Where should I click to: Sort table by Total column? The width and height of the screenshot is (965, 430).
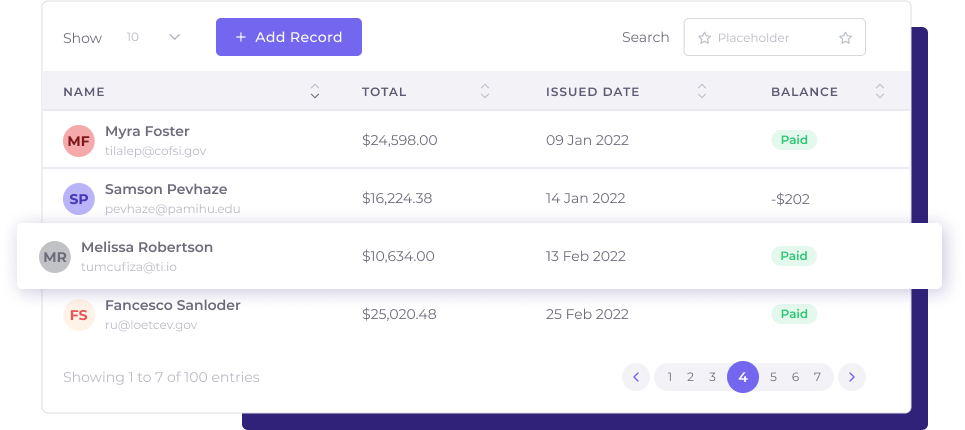point(485,92)
